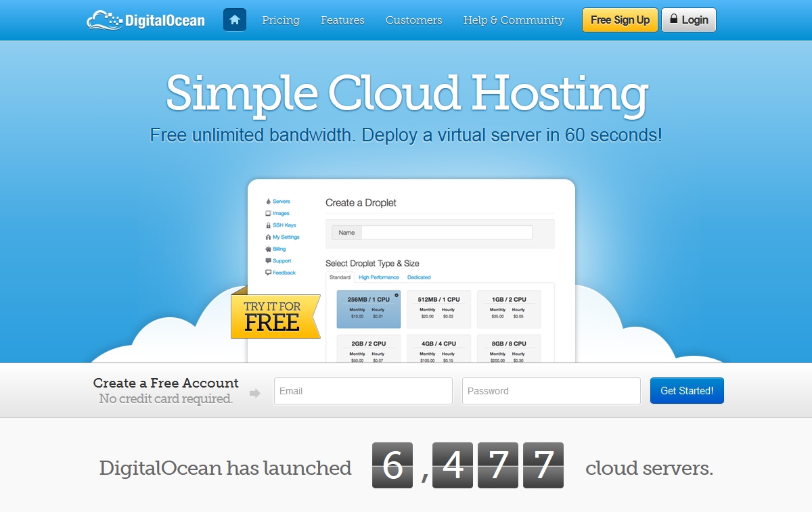Open the Pricing page

tap(281, 20)
